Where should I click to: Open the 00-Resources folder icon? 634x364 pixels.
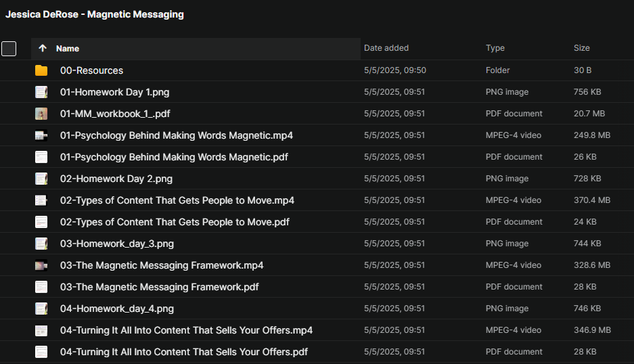coord(41,70)
